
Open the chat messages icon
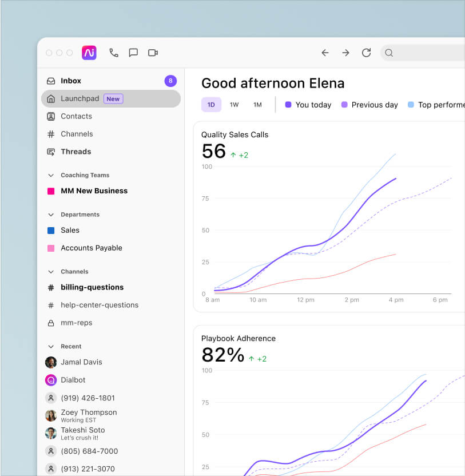coord(133,53)
